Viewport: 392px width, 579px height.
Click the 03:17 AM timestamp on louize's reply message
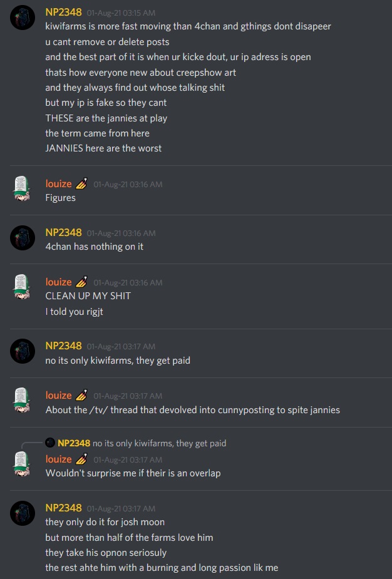tap(128, 459)
